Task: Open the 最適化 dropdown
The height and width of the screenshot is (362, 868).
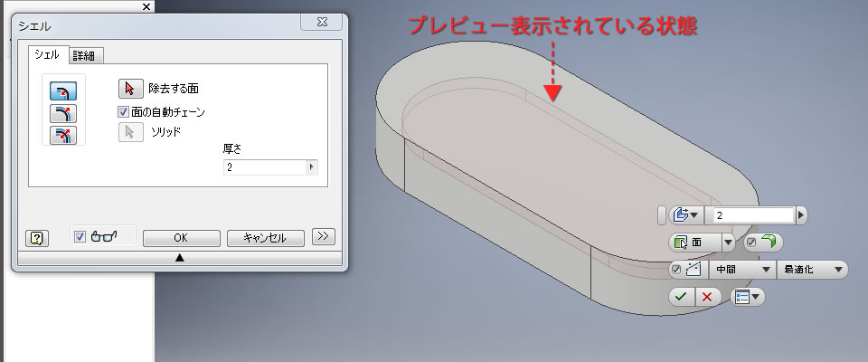Action: [x=812, y=270]
